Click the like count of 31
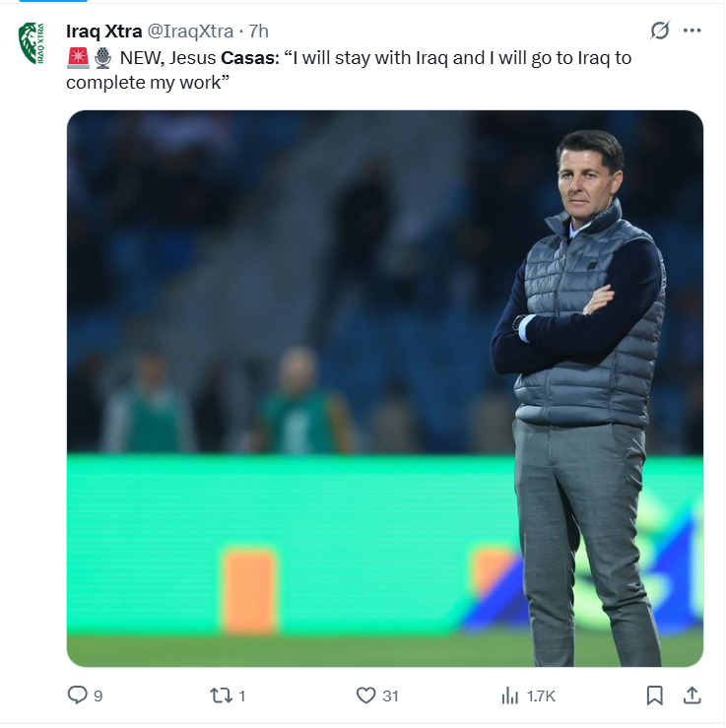The height and width of the screenshot is (728, 726). click(390, 695)
